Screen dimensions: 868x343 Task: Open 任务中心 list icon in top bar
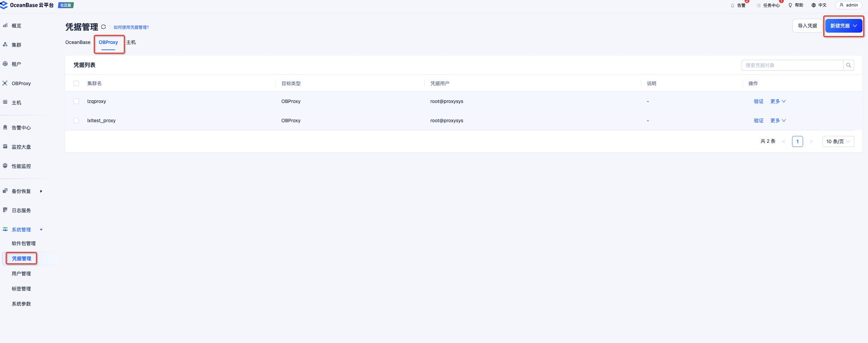tap(759, 5)
